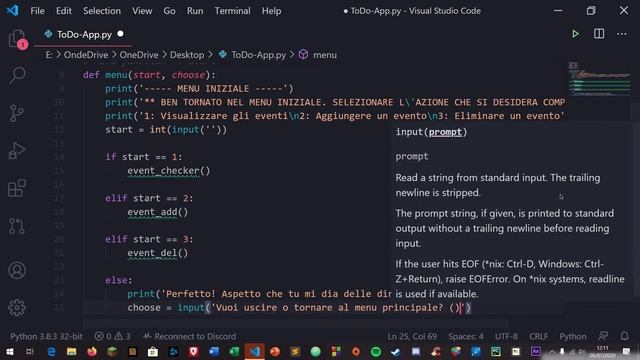Open Spotify on the taskbar
Screen dimensions: 640x360
click(x=376, y=351)
